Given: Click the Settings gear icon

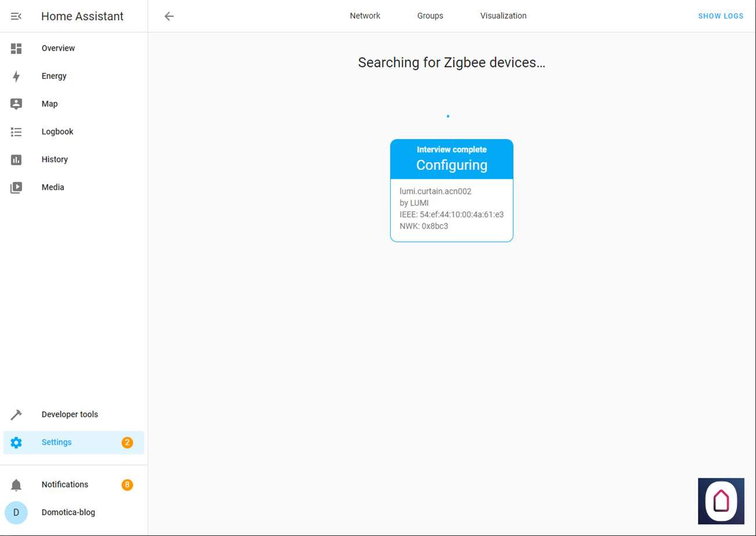Looking at the screenshot, I should coord(16,442).
